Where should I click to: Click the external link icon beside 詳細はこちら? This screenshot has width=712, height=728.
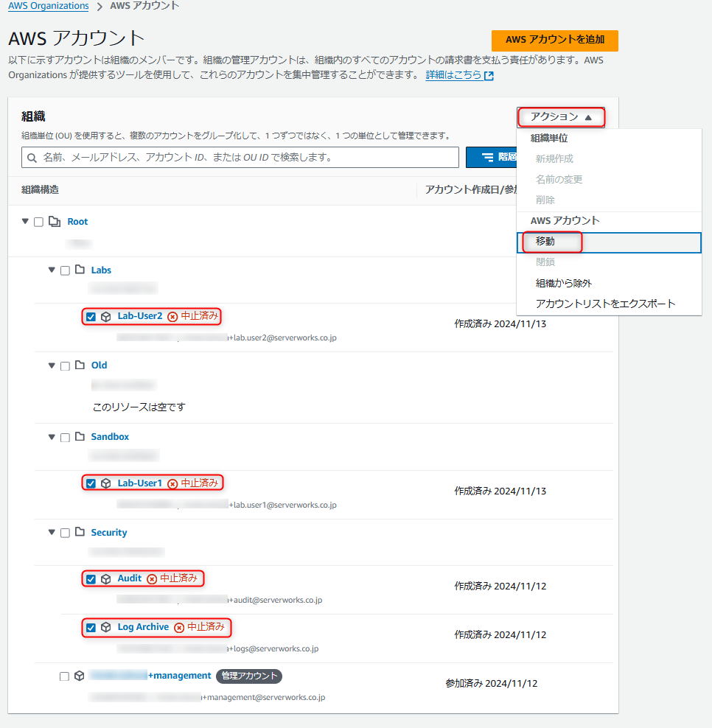coord(489,76)
